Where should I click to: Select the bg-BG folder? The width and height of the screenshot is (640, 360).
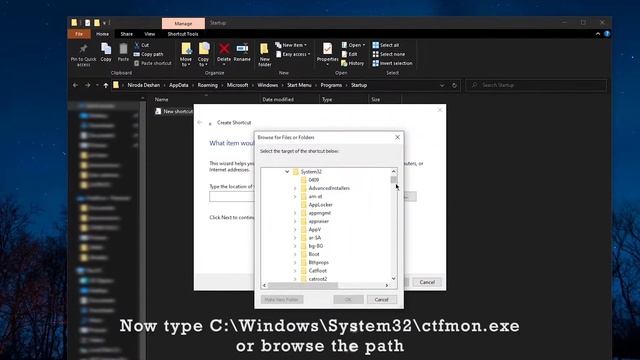[316, 246]
